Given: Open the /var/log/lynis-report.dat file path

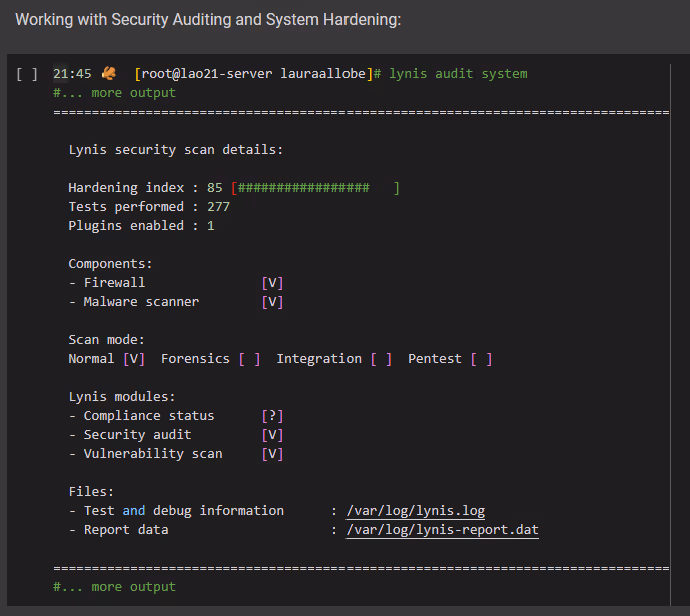Looking at the screenshot, I should (442, 530).
